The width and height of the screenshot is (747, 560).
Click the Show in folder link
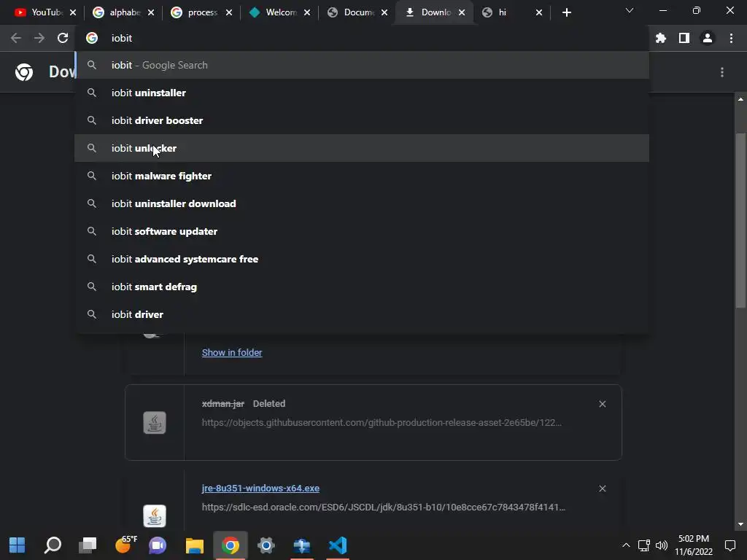click(x=232, y=352)
